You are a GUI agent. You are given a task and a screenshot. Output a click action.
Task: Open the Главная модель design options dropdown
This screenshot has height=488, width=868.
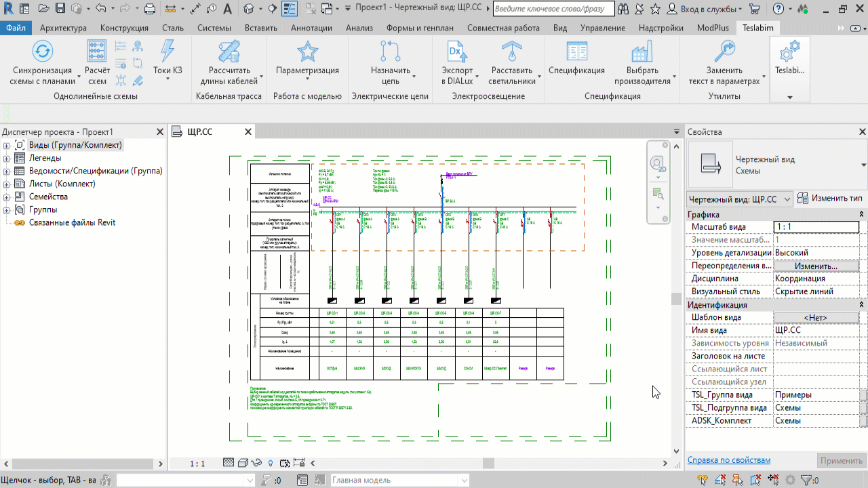401,481
